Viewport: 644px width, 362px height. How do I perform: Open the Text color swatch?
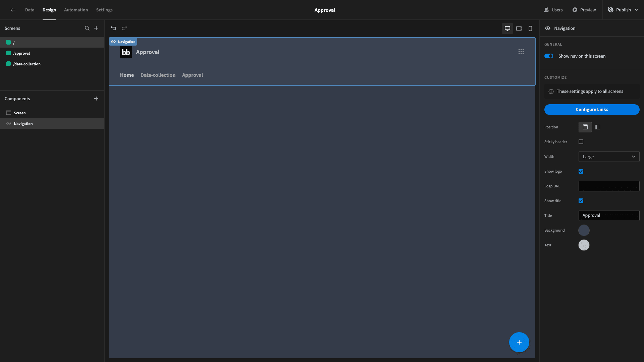[x=584, y=245]
